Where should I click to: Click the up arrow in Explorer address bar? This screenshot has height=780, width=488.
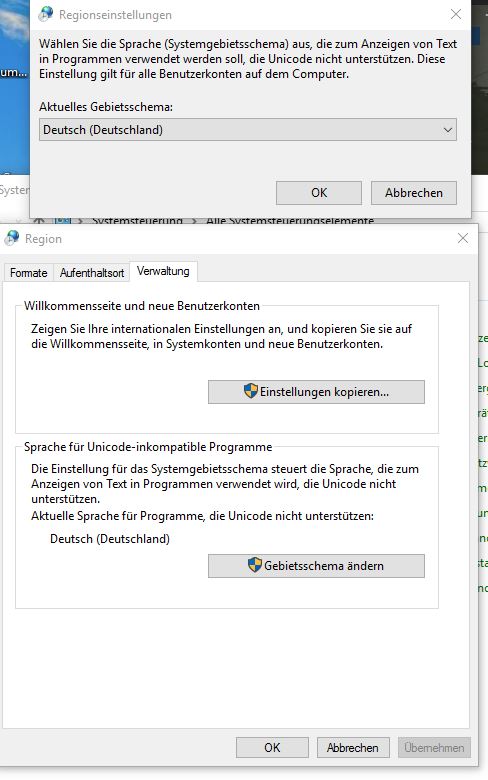tap(39, 221)
